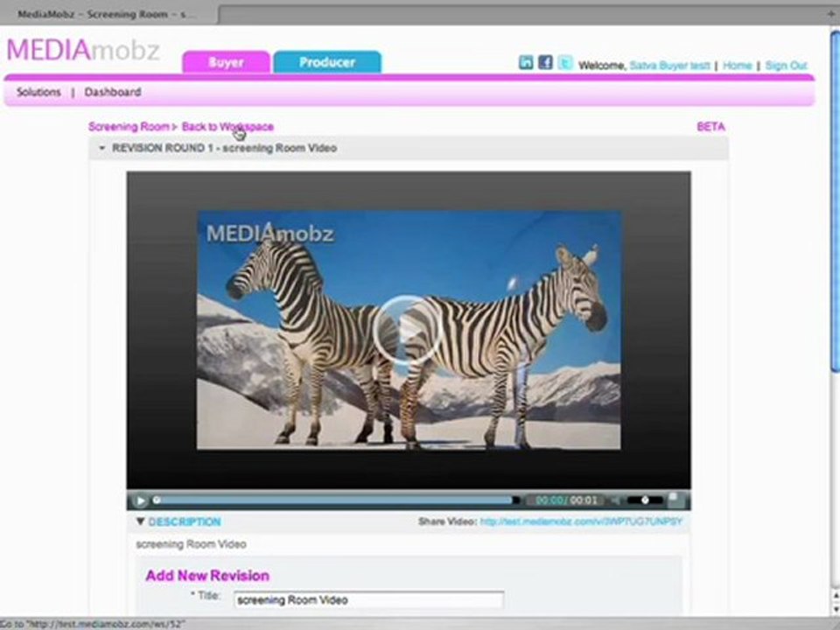Click the Screening Room breadcrumb
The image size is (840, 630).
click(129, 127)
